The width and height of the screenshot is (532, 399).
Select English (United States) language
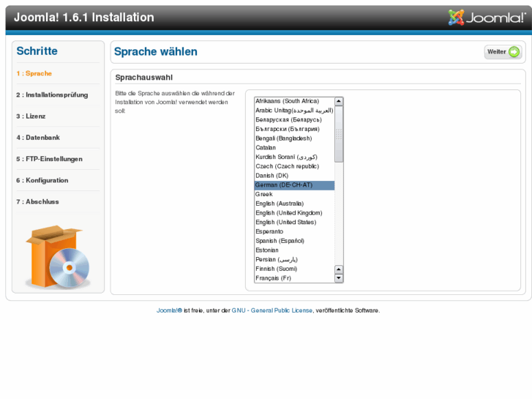(294, 222)
